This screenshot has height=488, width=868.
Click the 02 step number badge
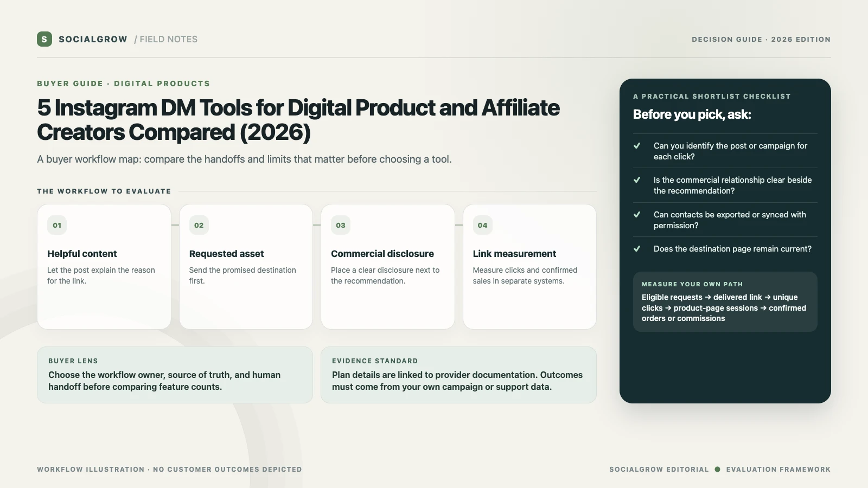[199, 225]
